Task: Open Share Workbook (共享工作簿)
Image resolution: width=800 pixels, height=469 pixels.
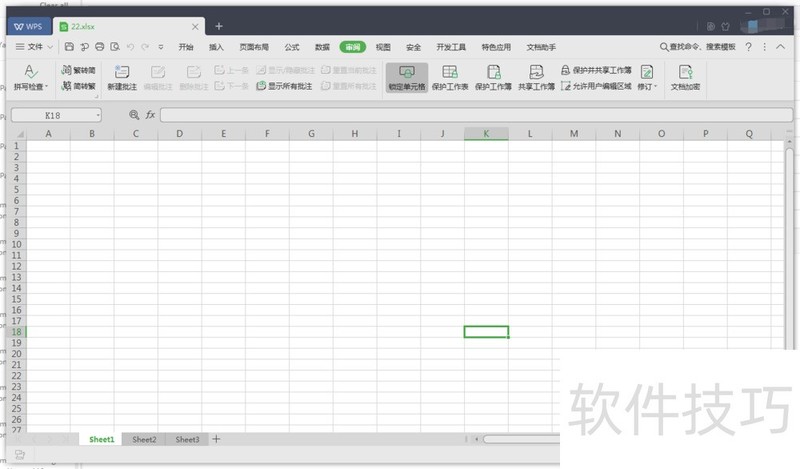Action: (536, 77)
